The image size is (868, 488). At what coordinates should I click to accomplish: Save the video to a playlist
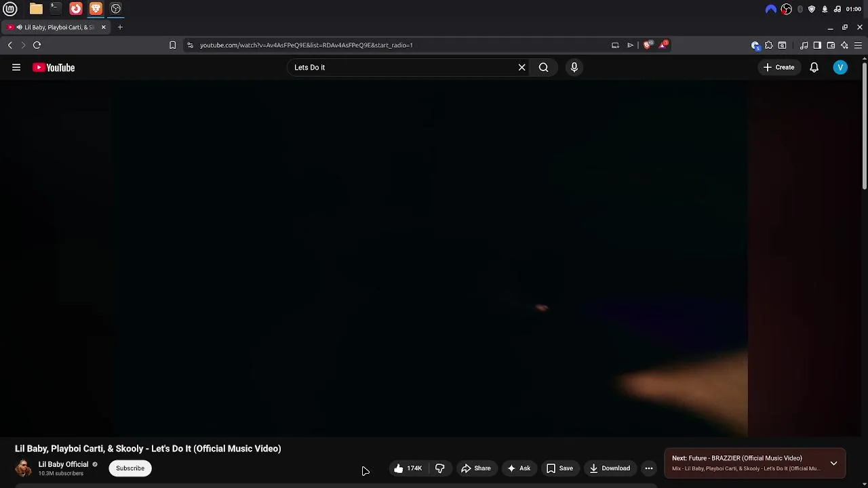click(559, 468)
